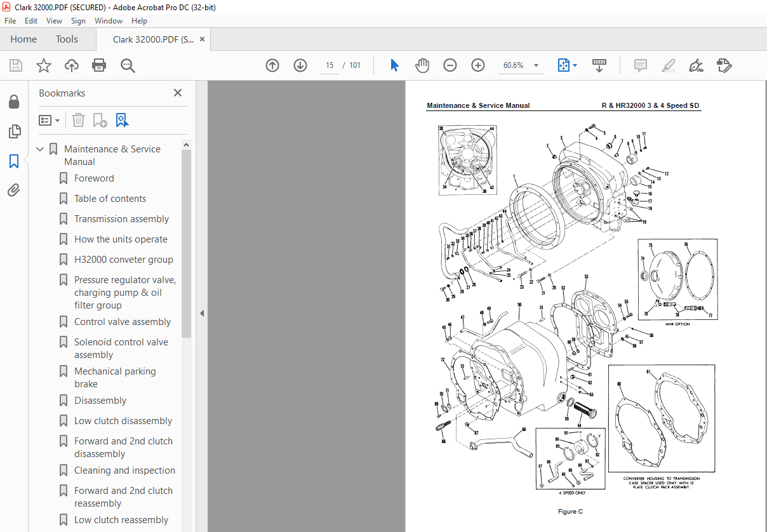Image resolution: width=767 pixels, height=532 pixels.
Task: Go to Forward and 2nd clutch disassembly bookmark
Action: coord(123,448)
